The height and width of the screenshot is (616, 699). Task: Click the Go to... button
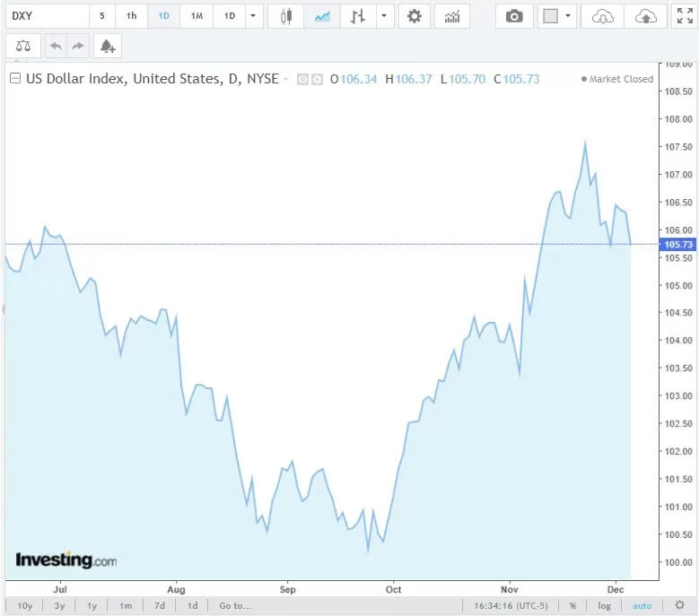coord(235,605)
